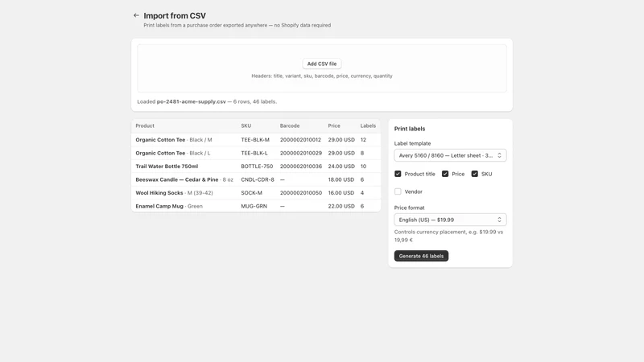
Task: Click barcode 2000002010036
Action: [x=301, y=167]
